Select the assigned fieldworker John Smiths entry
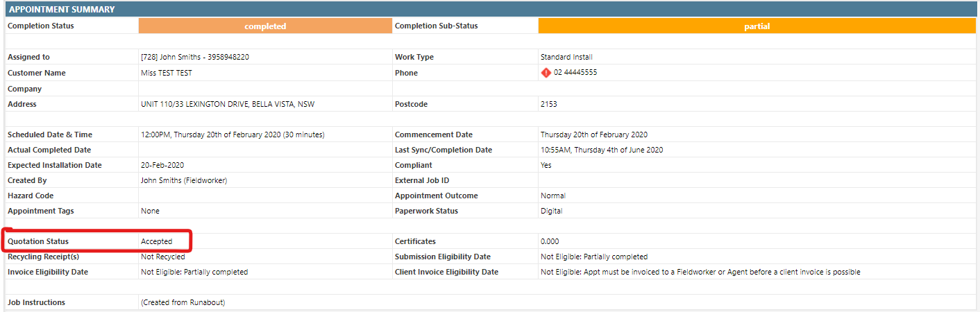The width and height of the screenshot is (980, 312). coord(194,57)
